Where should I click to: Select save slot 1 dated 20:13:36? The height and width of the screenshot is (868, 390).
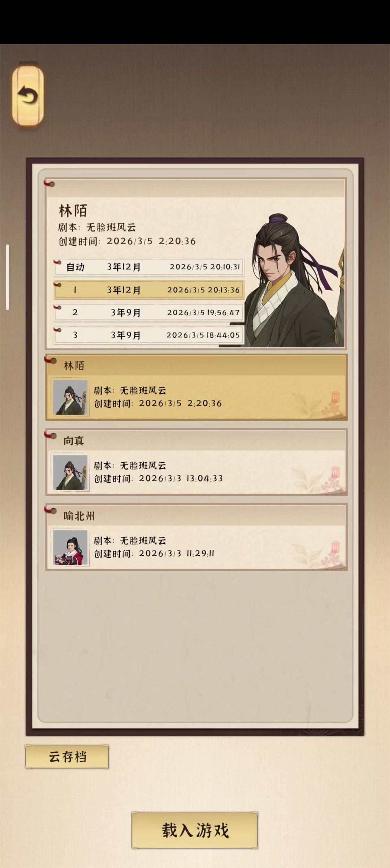(149, 290)
